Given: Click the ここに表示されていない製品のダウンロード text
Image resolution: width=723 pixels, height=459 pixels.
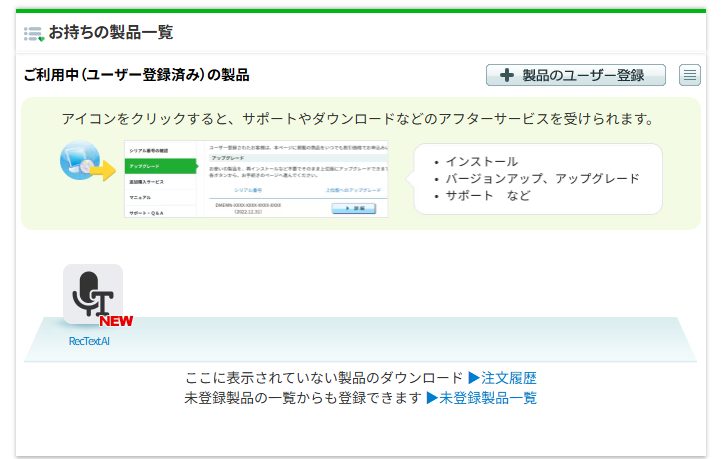Looking at the screenshot, I should [x=324, y=378].
